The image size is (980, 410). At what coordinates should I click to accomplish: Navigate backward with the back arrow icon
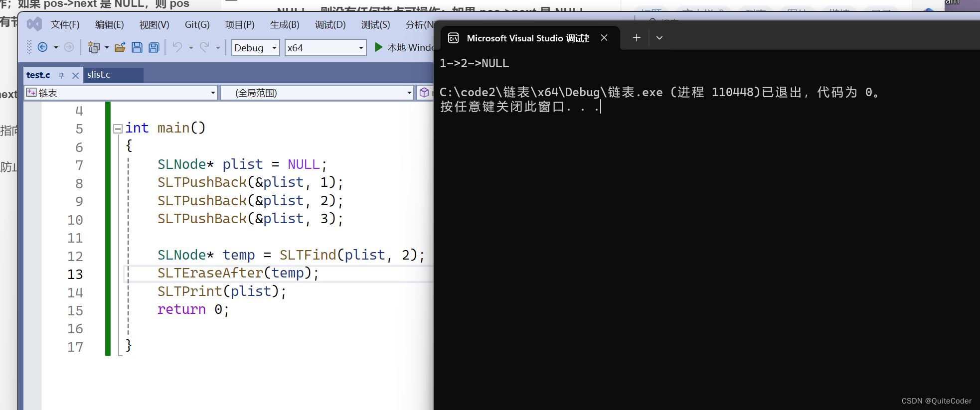pyautogui.click(x=43, y=47)
